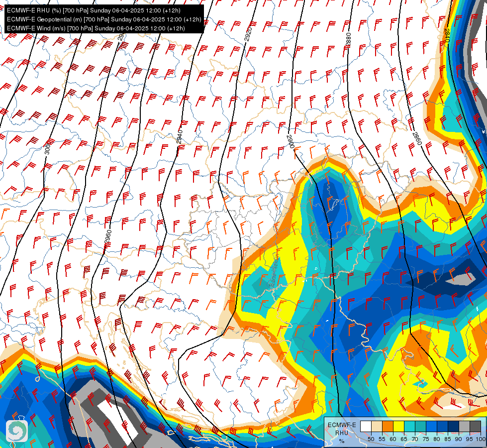The height and width of the screenshot is (448, 487).
Task: Click the 2900 geopotential contour label
Action: pyautogui.click(x=291, y=141)
